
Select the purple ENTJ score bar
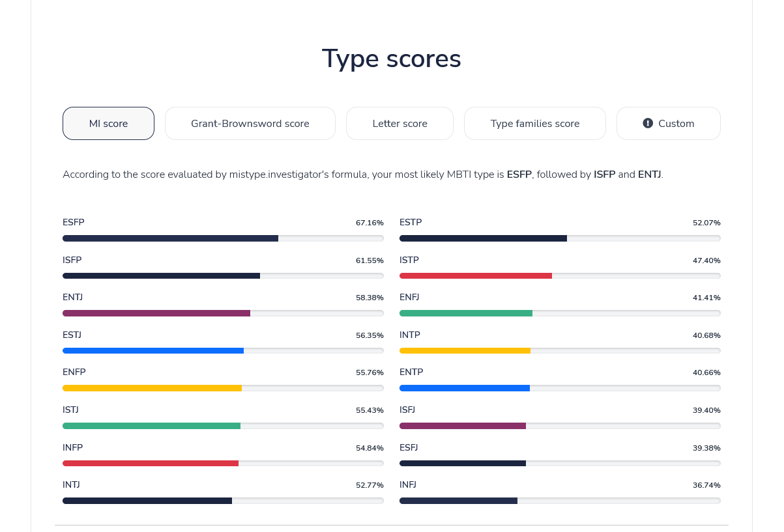pos(223,313)
